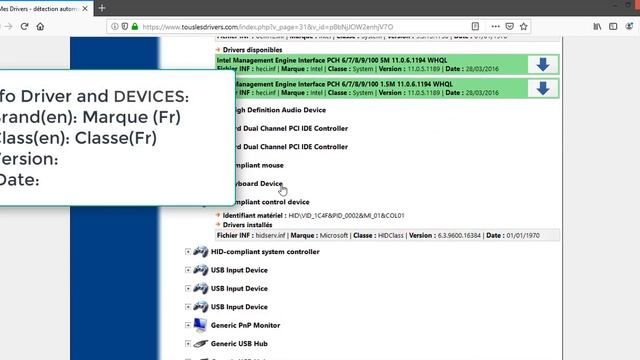Image resolution: width=640 pixels, height=360 pixels.
Task: Click Intel Management Engine 1.5M WHQL title
Action: click(343, 84)
